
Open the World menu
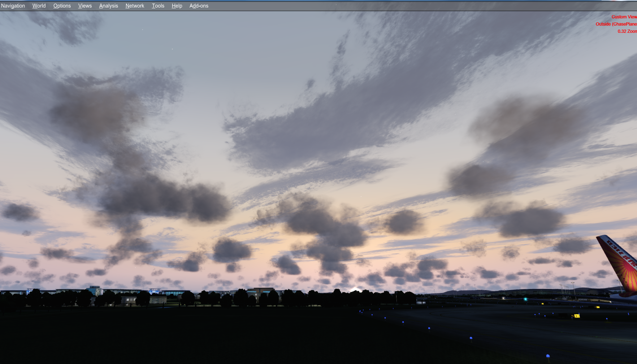[39, 6]
